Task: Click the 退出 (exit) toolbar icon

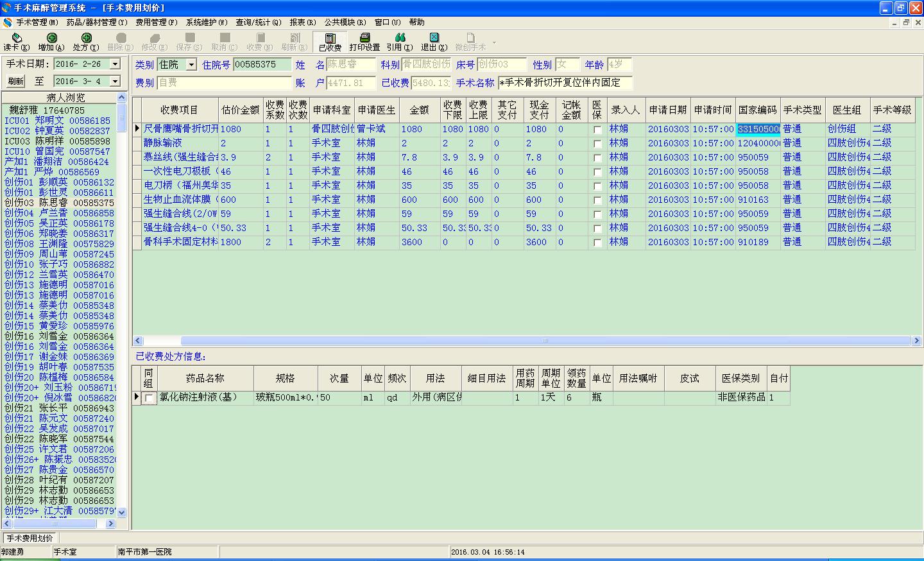Action: [x=434, y=39]
